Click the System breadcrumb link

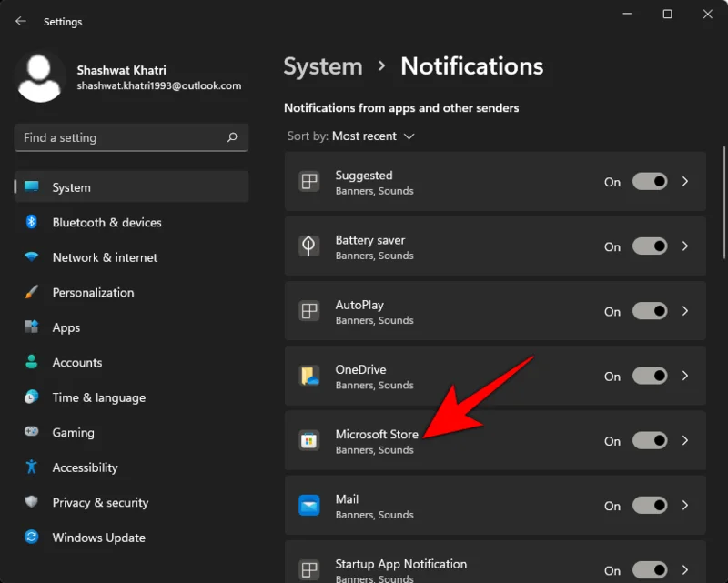tap(323, 65)
